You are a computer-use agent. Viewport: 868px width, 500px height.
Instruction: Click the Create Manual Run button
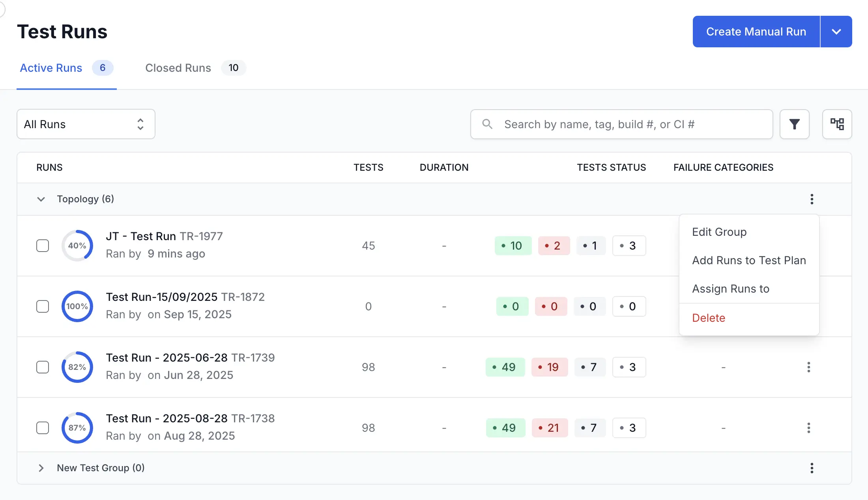(756, 31)
